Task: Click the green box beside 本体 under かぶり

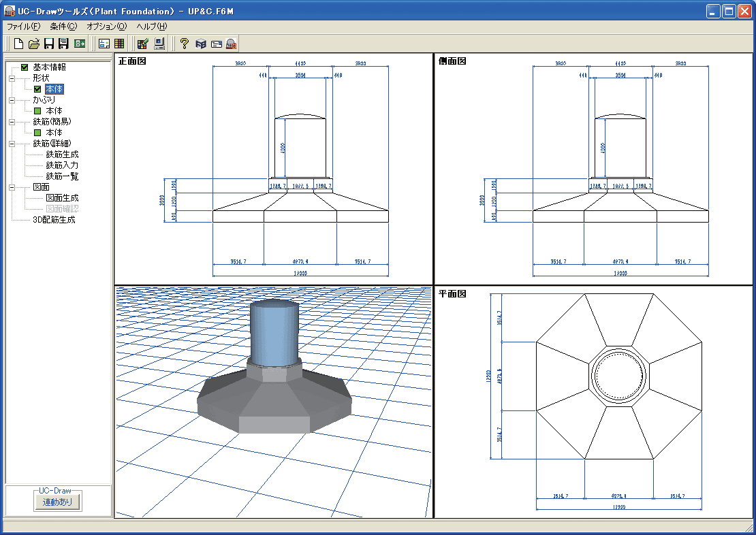Action: point(38,111)
